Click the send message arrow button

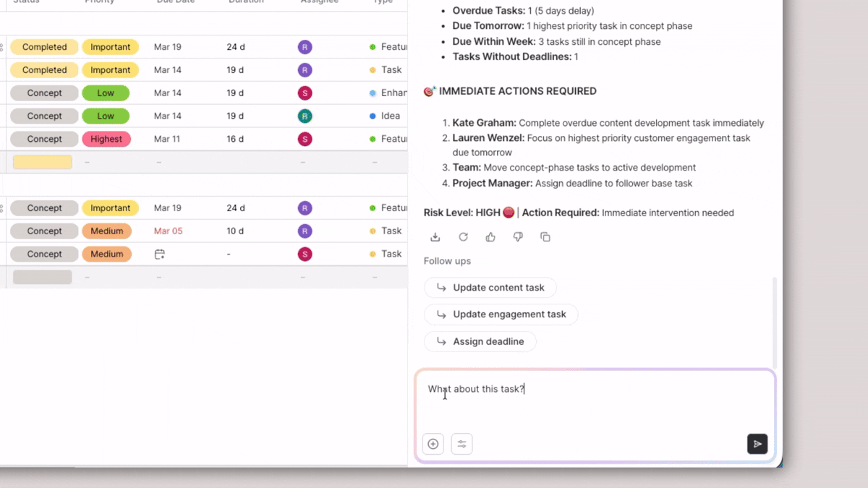(x=757, y=444)
